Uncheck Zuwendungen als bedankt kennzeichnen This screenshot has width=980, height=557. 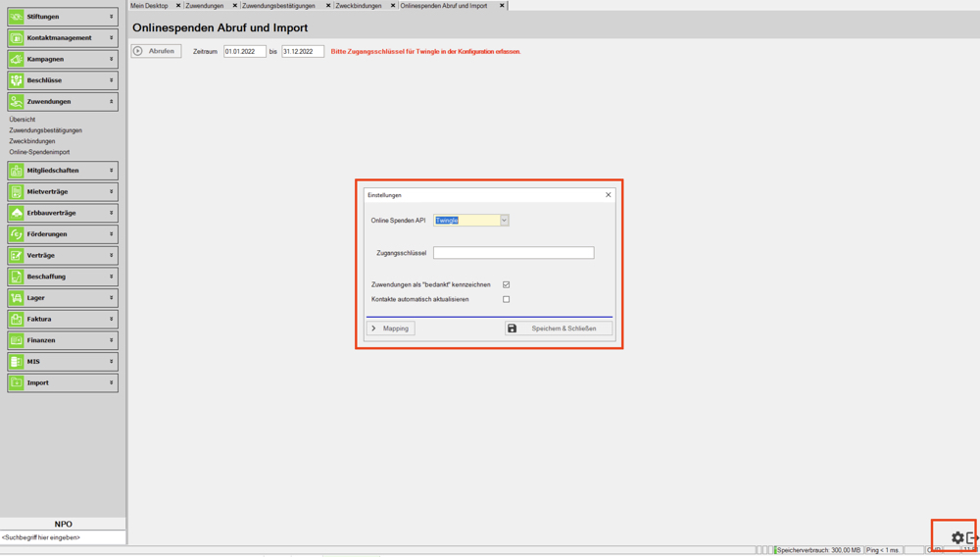[x=506, y=284]
